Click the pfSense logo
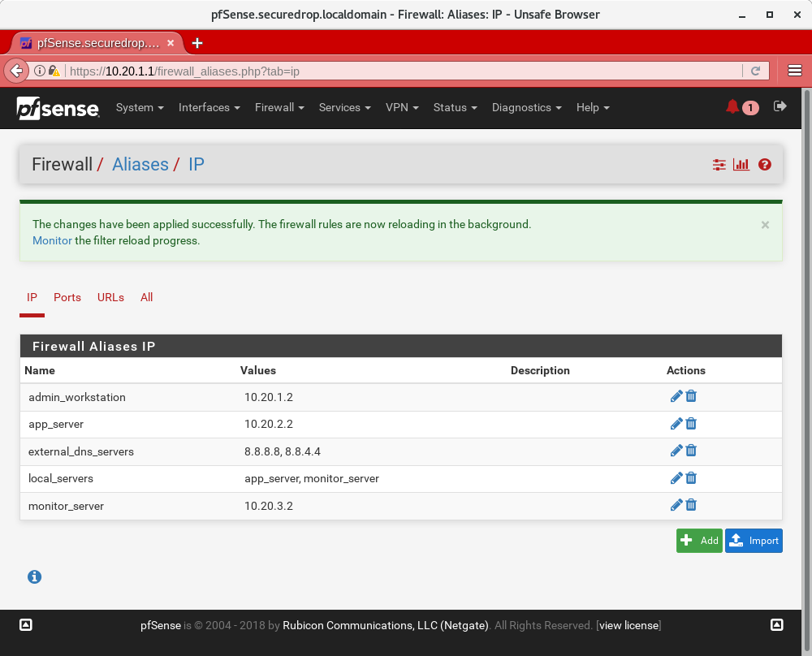The width and height of the screenshot is (812, 656). point(57,107)
